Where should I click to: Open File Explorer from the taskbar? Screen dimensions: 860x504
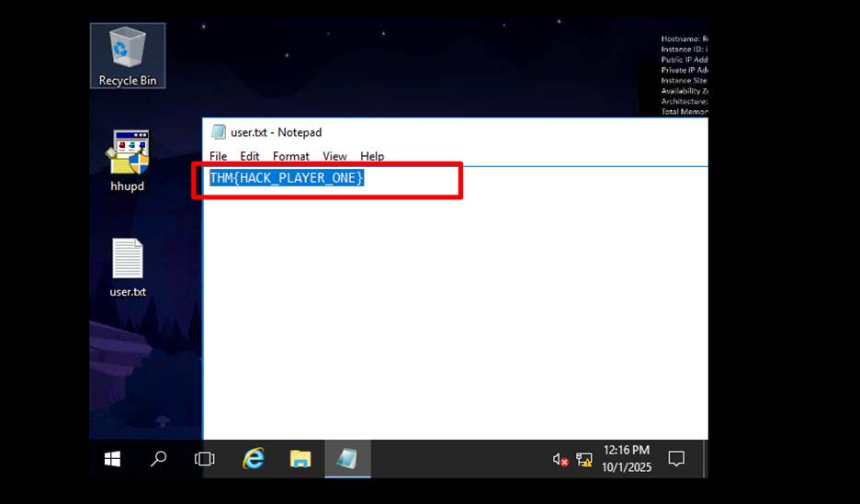coord(300,459)
